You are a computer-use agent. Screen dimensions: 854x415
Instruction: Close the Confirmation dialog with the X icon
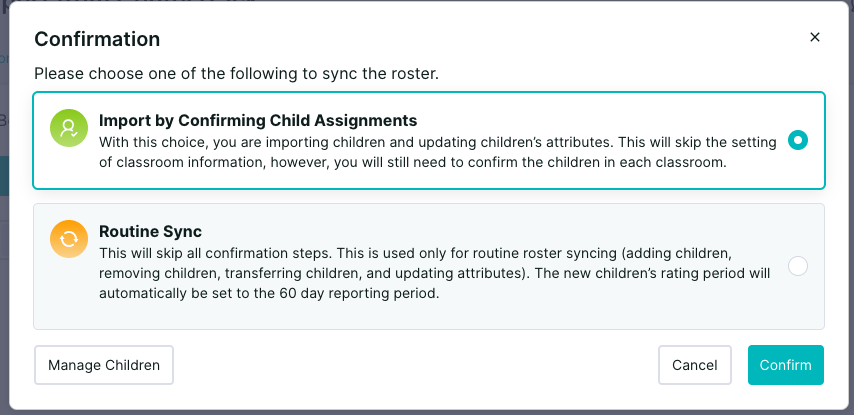814,37
